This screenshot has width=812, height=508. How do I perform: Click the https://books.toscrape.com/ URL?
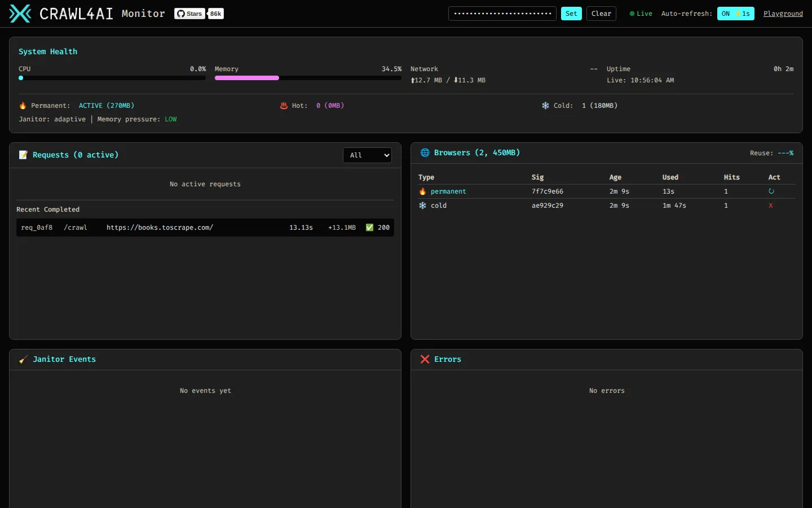pyautogui.click(x=160, y=227)
